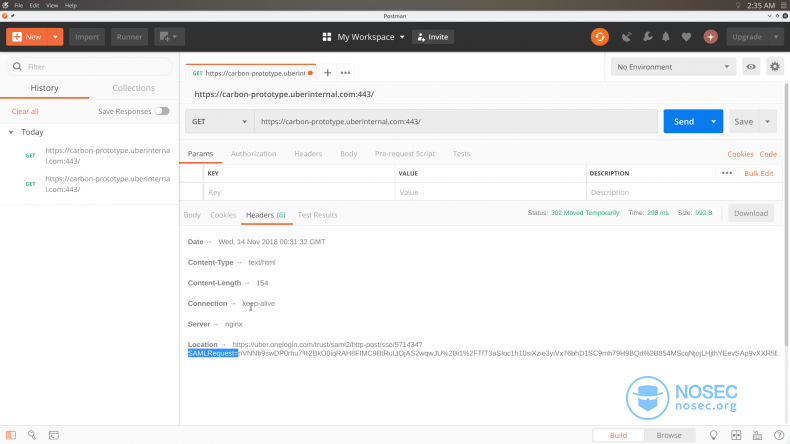Open the No Environment dropdown
Viewport: 790px width, 444px height.
click(x=673, y=67)
